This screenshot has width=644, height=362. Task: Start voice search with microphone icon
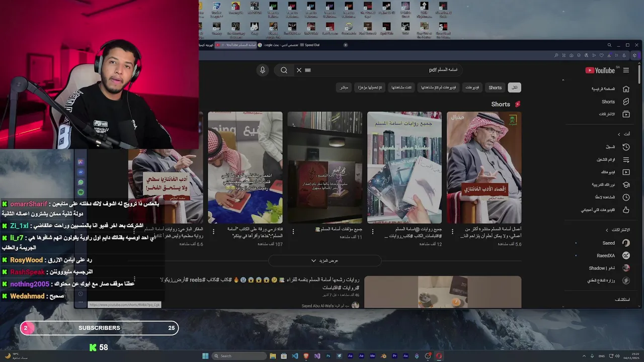262,70
